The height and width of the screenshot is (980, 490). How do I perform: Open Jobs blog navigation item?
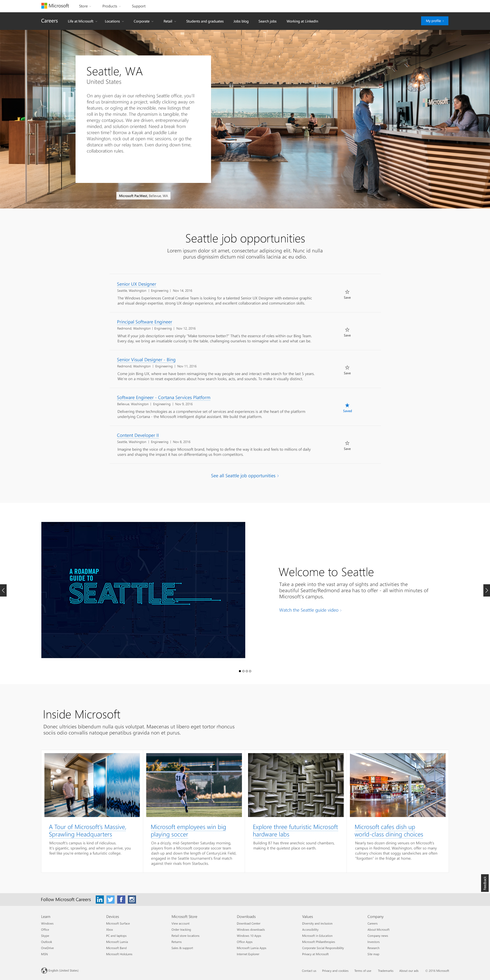[x=241, y=21]
